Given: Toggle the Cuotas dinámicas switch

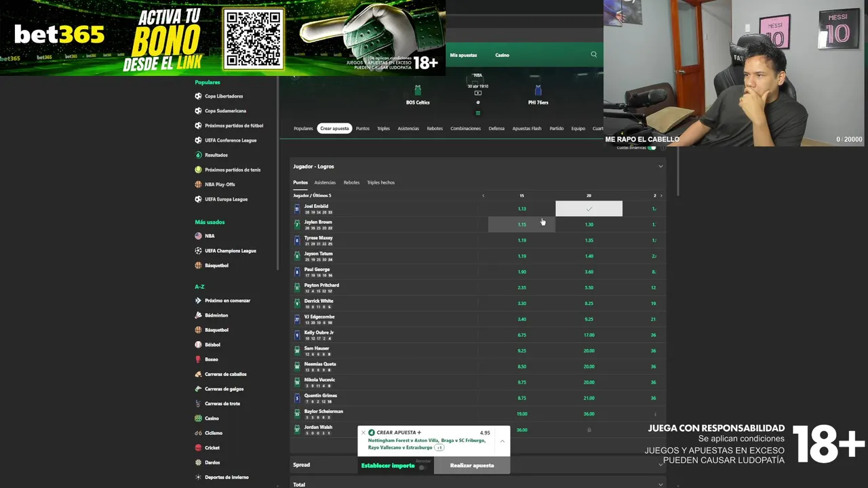Looking at the screenshot, I should tap(652, 147).
